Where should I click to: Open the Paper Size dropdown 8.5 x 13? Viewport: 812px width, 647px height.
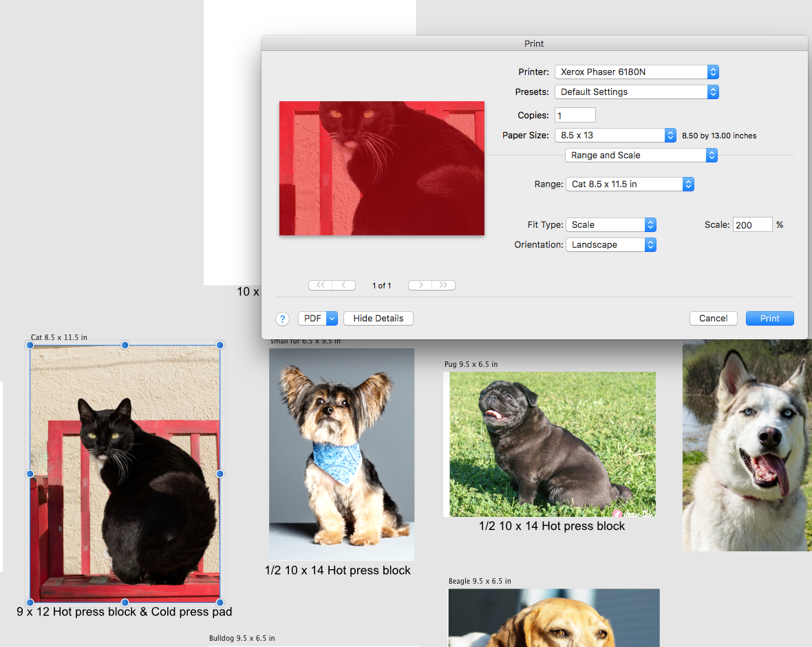tap(615, 135)
